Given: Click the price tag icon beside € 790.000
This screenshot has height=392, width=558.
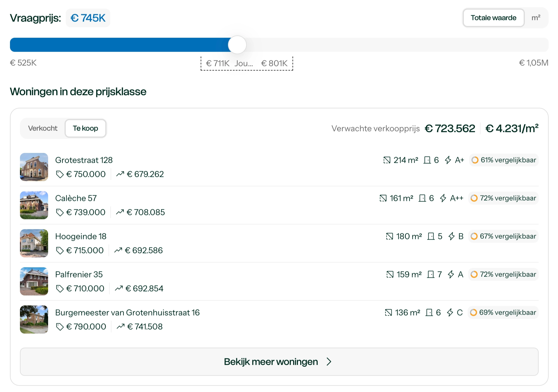Looking at the screenshot, I should (x=60, y=327).
